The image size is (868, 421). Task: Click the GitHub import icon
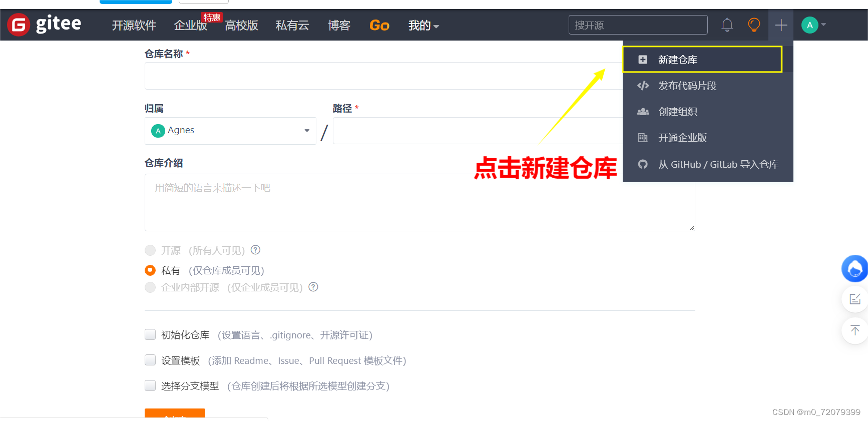tap(643, 164)
